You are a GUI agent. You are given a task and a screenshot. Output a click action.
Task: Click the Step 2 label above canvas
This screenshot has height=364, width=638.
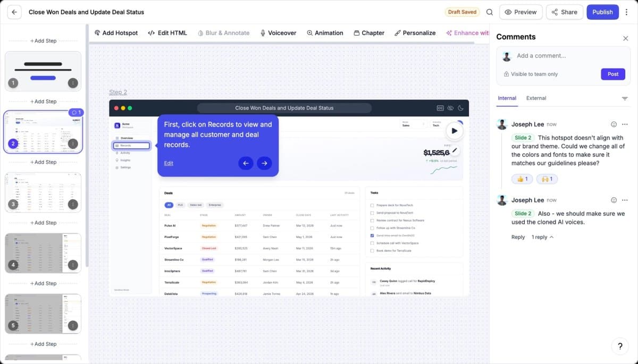(118, 92)
